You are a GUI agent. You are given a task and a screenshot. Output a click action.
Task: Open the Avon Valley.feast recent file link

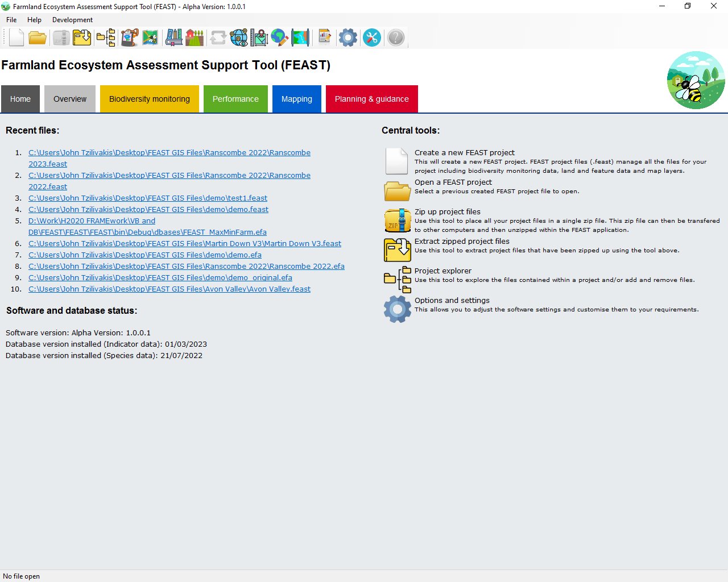coord(169,289)
